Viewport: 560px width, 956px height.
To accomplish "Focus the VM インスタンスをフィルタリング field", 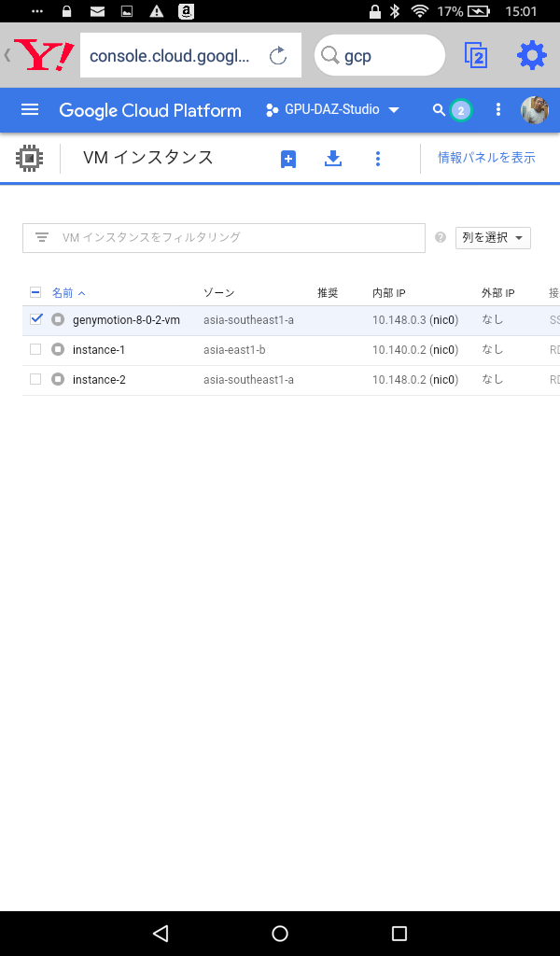I will click(224, 238).
